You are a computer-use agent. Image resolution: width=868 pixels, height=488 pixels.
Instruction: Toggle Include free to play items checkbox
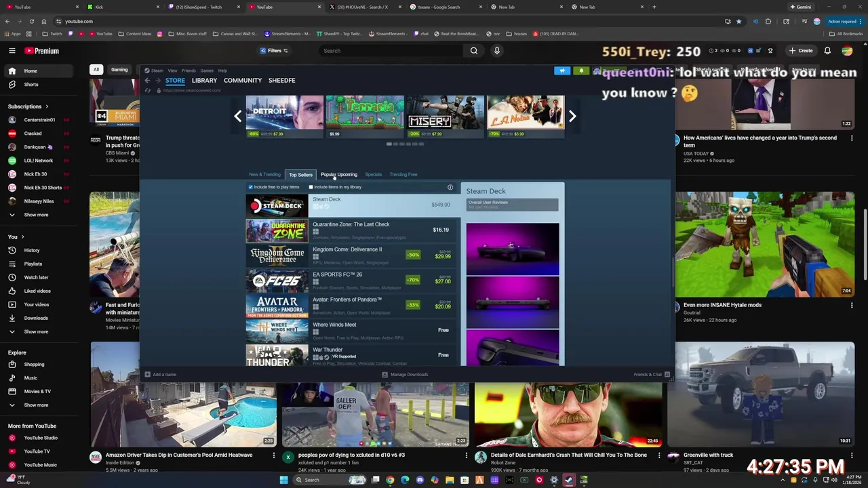point(251,187)
